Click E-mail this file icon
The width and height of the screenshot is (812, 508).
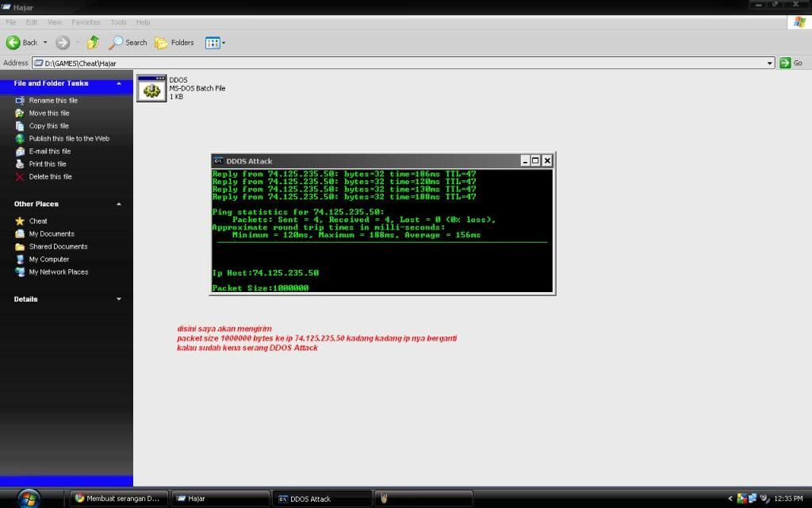(20, 152)
